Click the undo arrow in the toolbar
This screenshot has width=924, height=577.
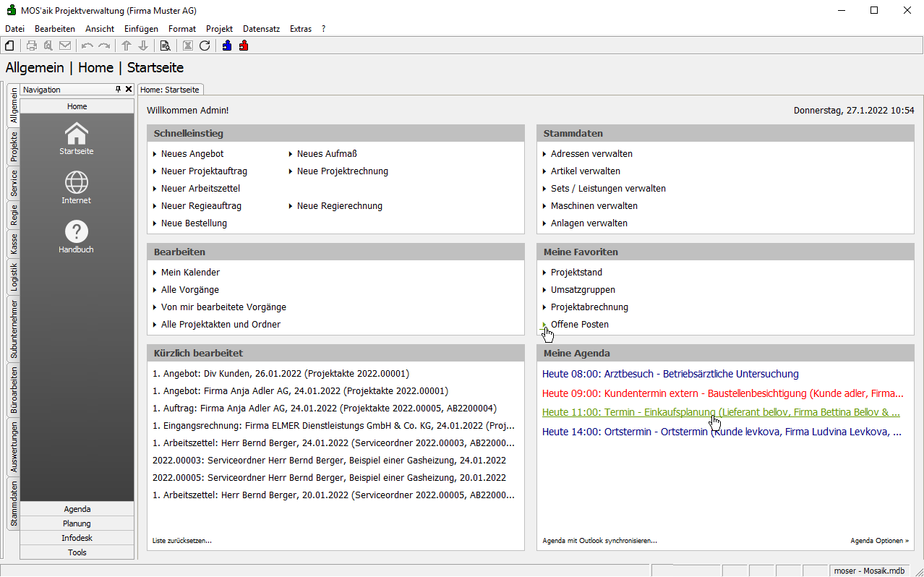tap(87, 46)
